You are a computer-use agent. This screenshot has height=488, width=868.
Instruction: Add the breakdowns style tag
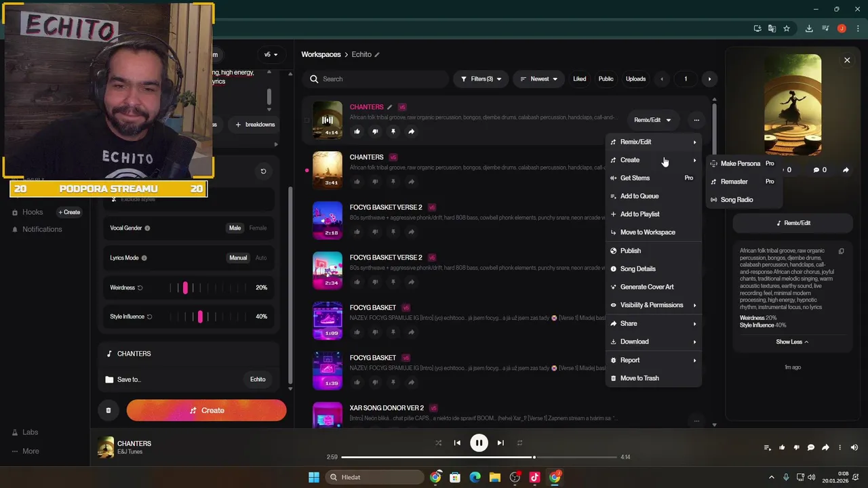coord(254,125)
